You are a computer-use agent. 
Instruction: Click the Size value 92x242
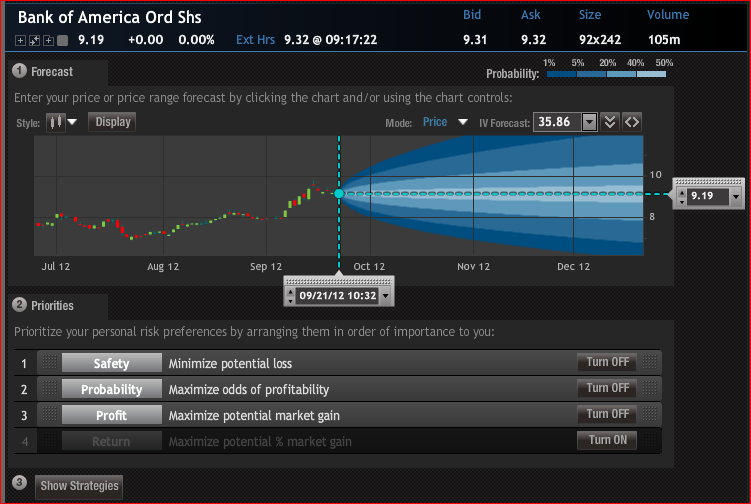pyautogui.click(x=600, y=40)
